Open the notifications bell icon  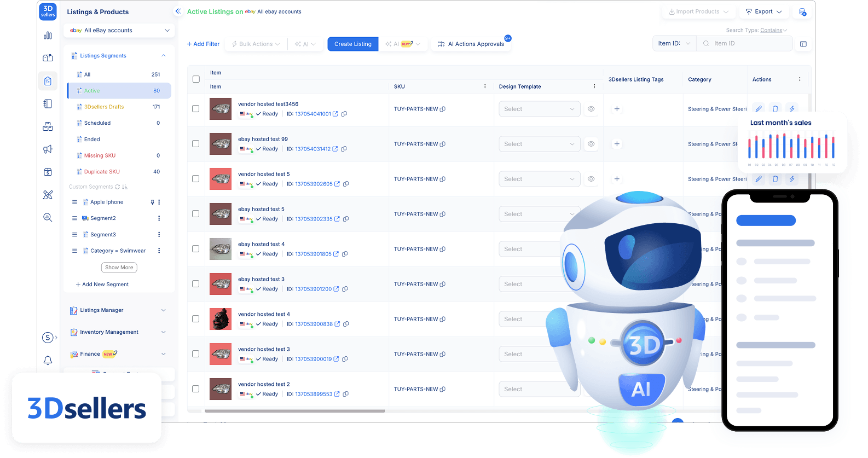[48, 360]
